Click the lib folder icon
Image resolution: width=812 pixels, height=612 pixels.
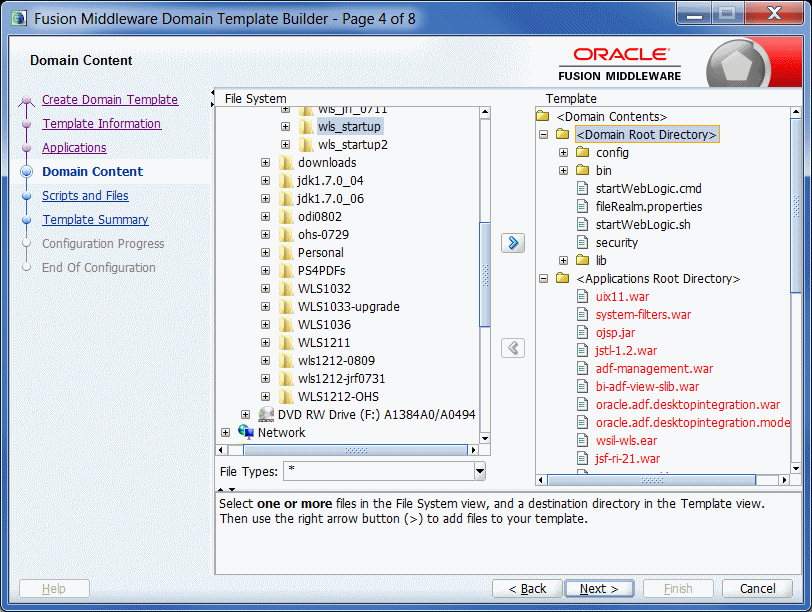[583, 260]
